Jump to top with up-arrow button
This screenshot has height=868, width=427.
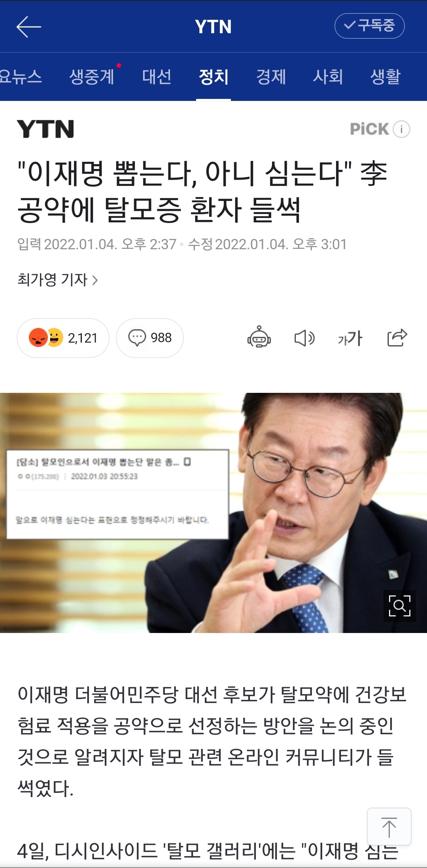coord(389,826)
